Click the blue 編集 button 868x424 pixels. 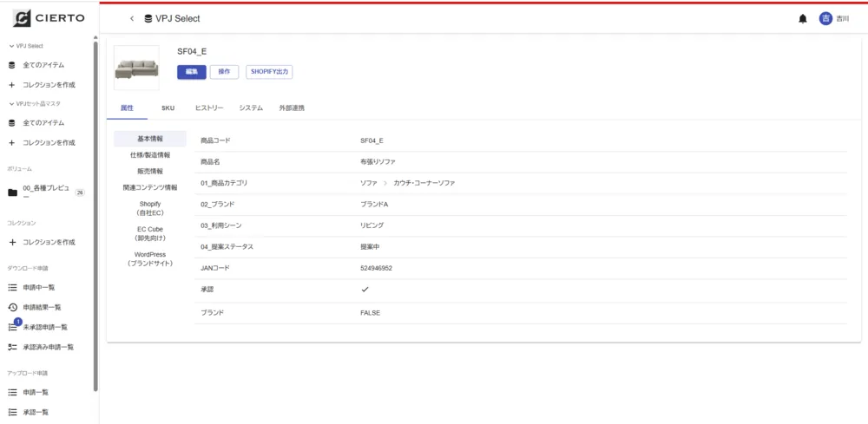[191, 72]
